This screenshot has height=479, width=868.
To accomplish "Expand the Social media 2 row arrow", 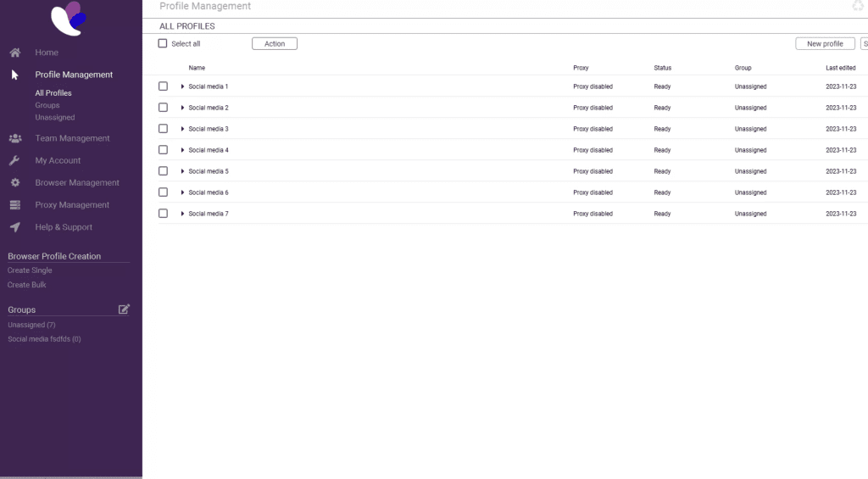I will pos(182,108).
